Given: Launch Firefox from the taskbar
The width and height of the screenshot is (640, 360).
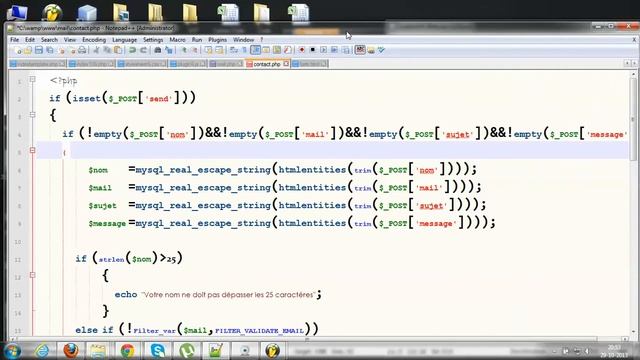Looking at the screenshot, I should click(71, 351).
